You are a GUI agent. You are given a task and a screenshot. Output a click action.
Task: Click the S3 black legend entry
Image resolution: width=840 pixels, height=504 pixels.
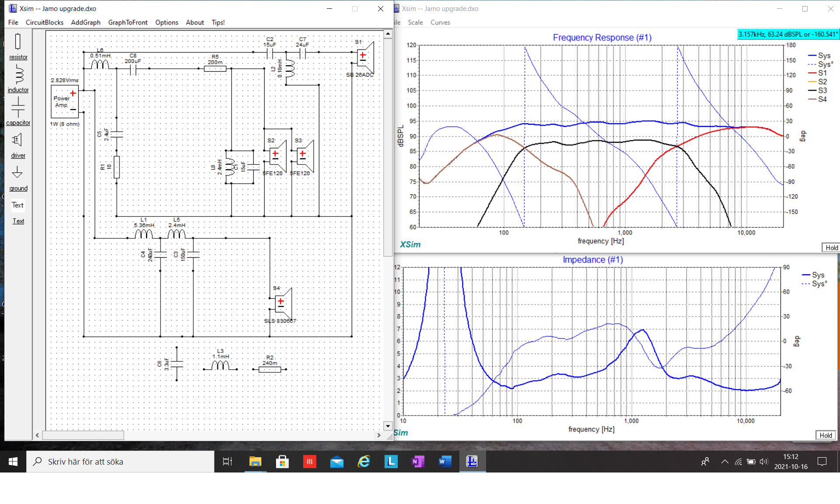tap(818, 91)
